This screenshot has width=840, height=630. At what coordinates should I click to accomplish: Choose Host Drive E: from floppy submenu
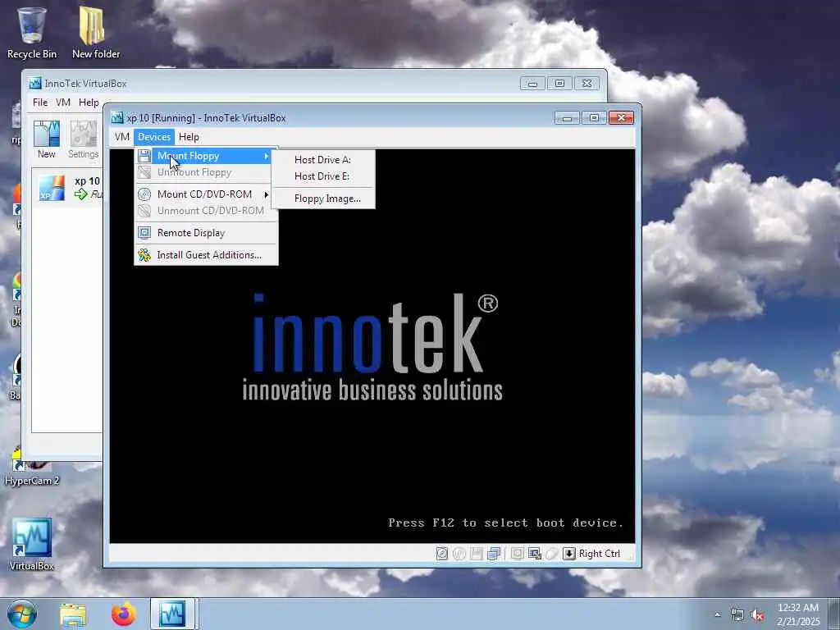tap(323, 176)
